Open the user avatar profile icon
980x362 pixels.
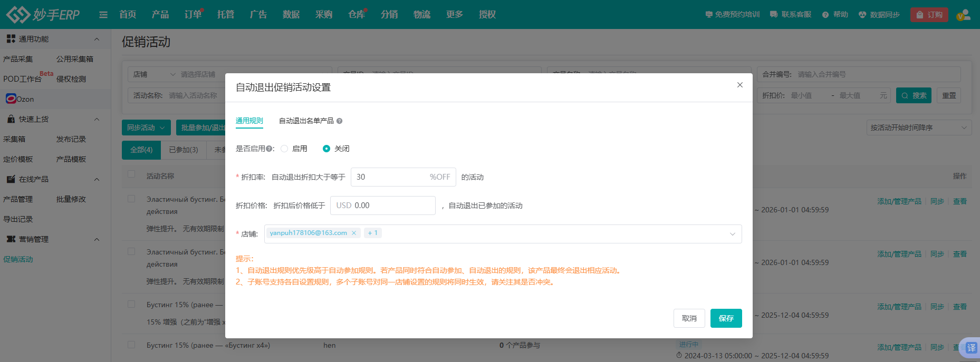coord(963,15)
